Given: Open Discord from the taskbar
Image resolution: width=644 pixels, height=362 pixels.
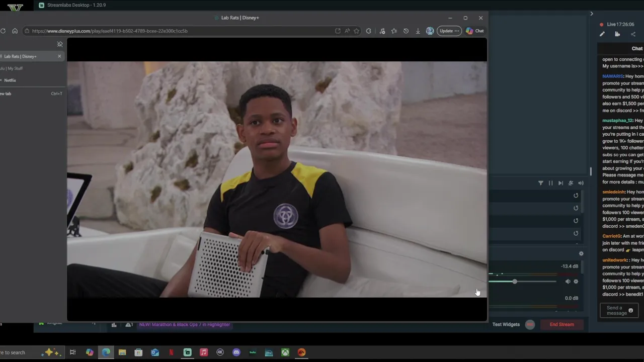Looking at the screenshot, I should tap(236, 352).
